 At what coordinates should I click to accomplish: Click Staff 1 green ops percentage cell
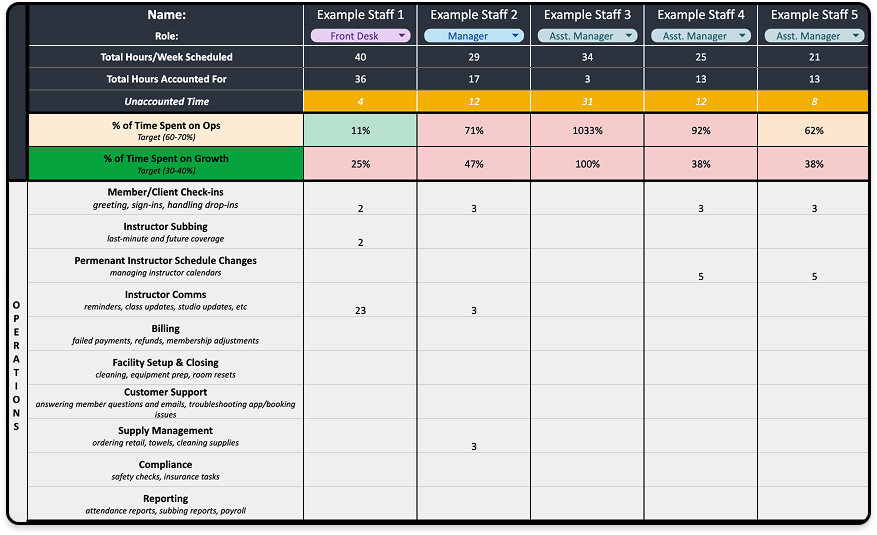coord(360,130)
